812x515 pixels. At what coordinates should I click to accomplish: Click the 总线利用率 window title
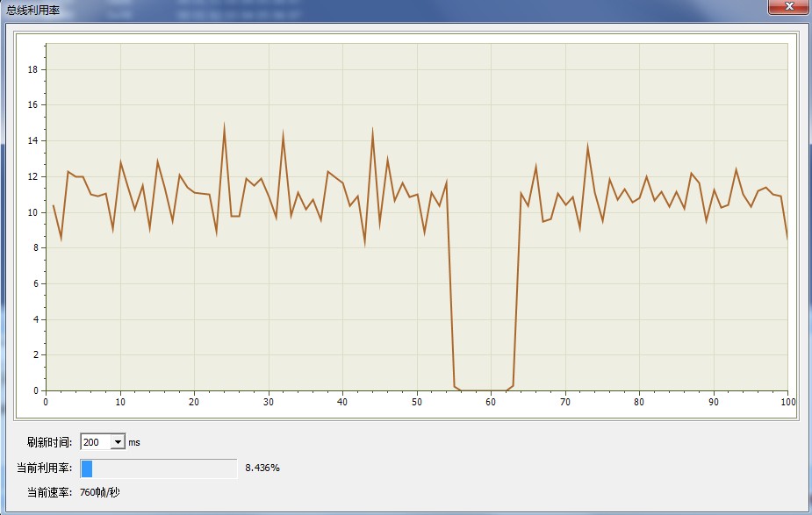tap(33, 10)
